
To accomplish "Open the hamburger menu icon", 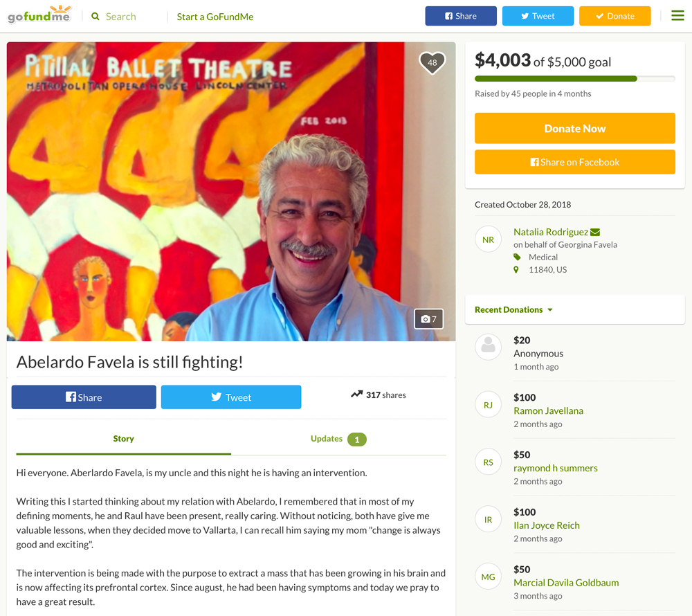I will (677, 16).
